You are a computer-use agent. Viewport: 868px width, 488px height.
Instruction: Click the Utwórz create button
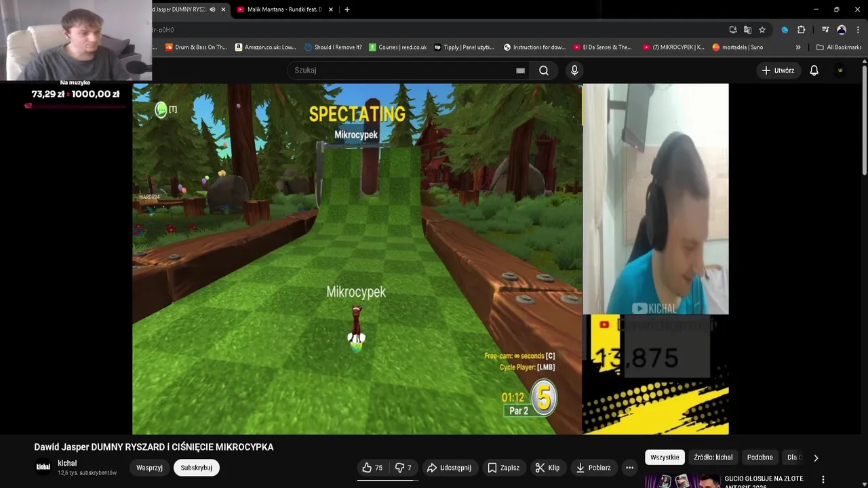click(778, 70)
